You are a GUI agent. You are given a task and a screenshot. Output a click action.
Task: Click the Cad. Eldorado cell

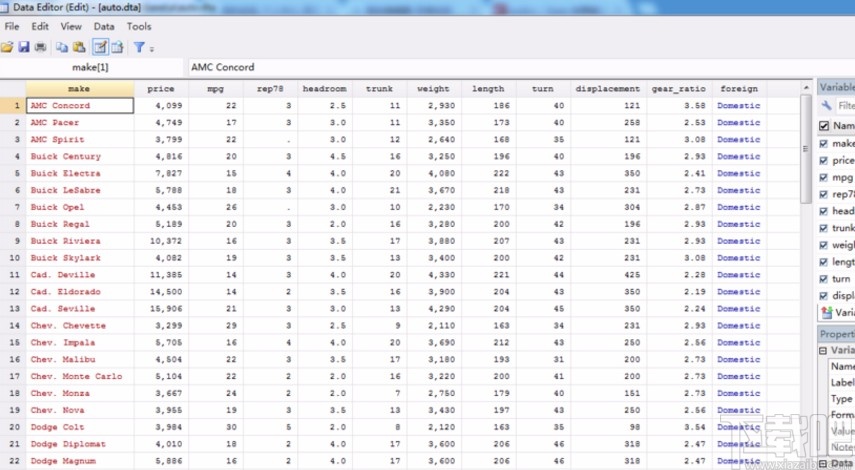[80, 292]
